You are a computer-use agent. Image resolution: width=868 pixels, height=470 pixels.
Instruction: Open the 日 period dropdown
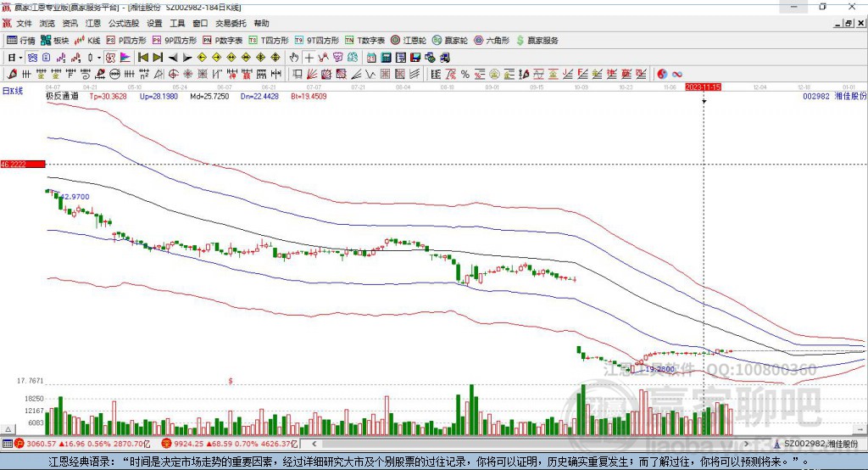click(x=15, y=58)
